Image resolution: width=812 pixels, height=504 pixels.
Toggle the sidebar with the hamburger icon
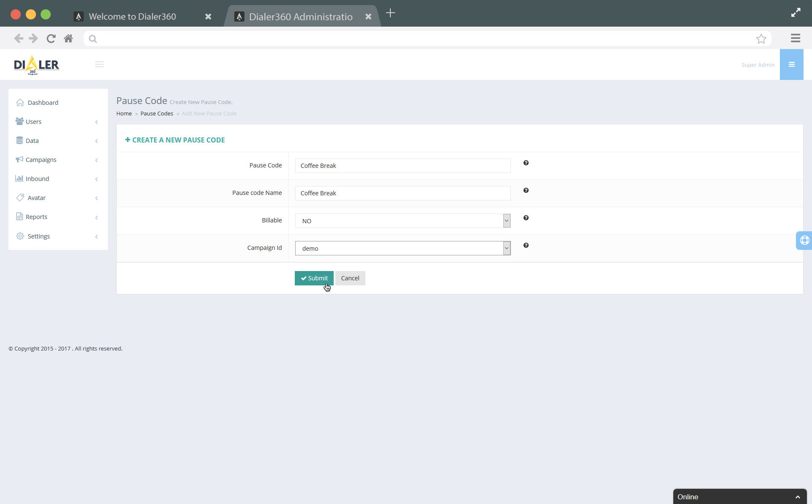coord(99,64)
